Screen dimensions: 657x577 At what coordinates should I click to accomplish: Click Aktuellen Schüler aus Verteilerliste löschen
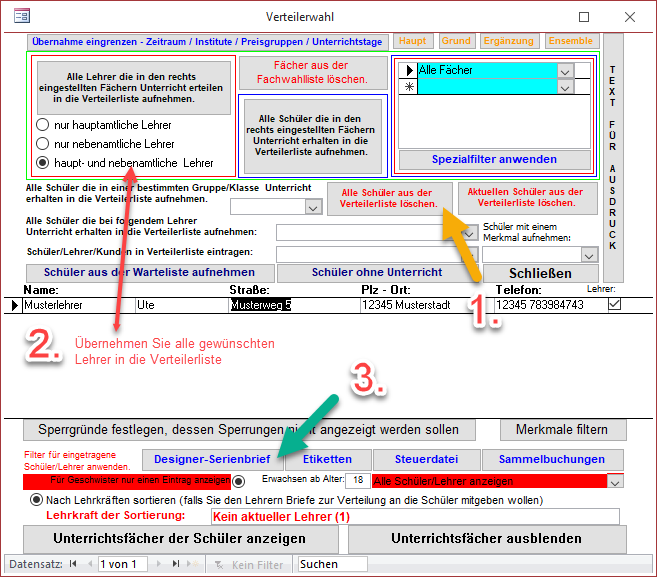point(527,197)
